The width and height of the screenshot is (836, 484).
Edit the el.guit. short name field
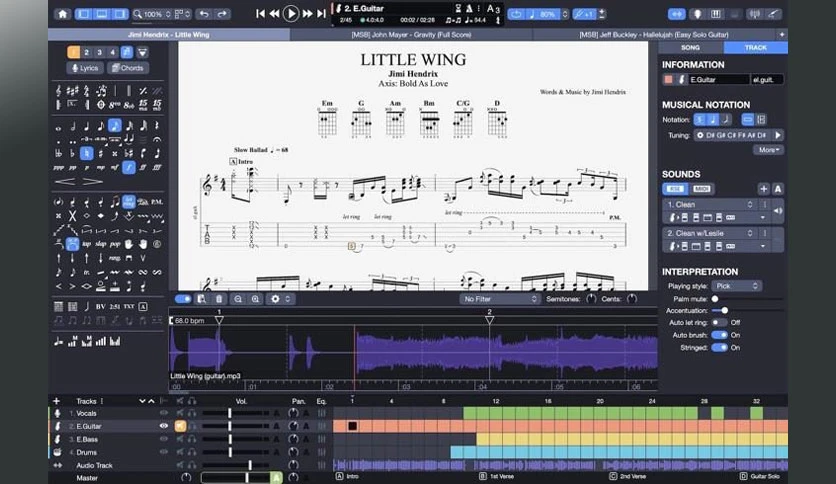tap(767, 79)
